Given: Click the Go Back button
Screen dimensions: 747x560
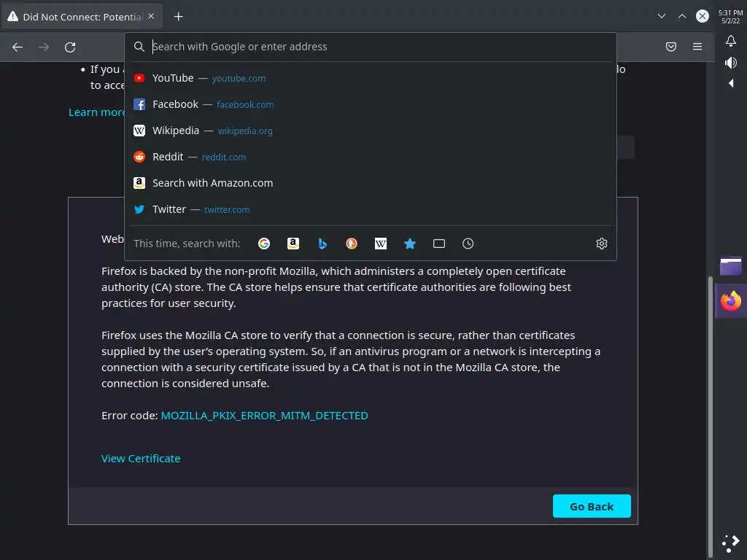Looking at the screenshot, I should [592, 506].
